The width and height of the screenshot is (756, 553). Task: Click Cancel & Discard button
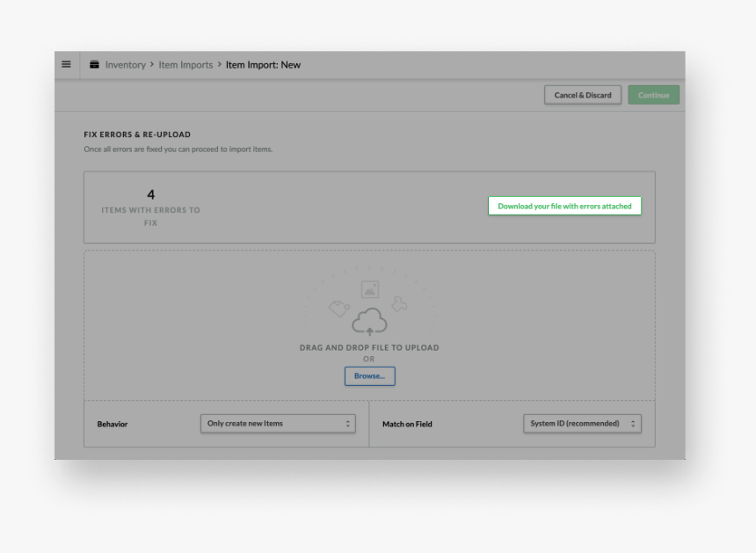(583, 95)
